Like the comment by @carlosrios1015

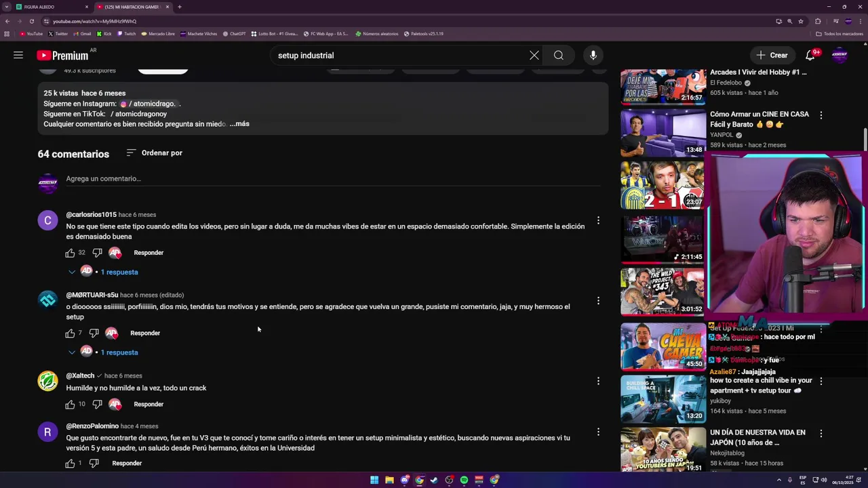[70, 253]
